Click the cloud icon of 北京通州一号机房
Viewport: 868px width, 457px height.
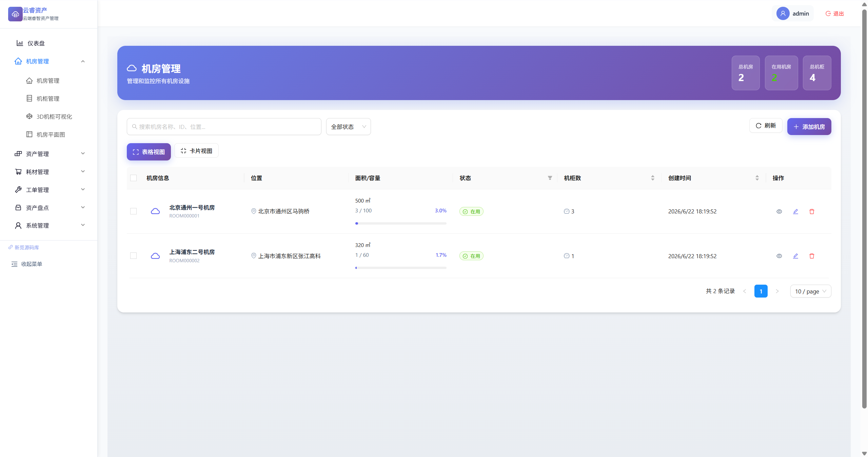coord(155,211)
